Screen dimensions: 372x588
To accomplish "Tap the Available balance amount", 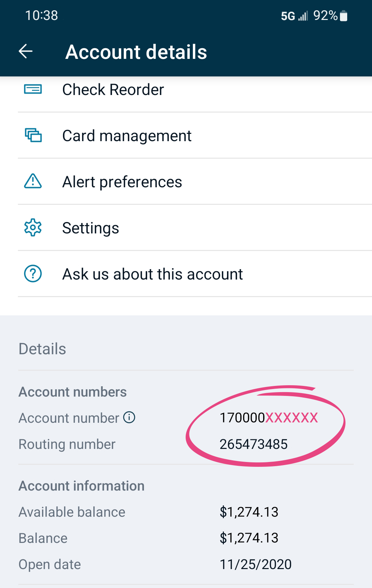I will coord(249,512).
